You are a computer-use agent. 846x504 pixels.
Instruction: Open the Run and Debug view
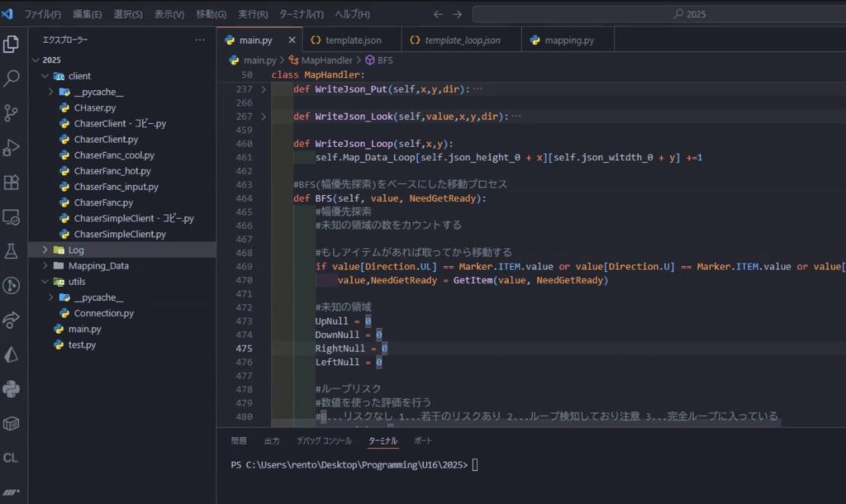(12, 148)
